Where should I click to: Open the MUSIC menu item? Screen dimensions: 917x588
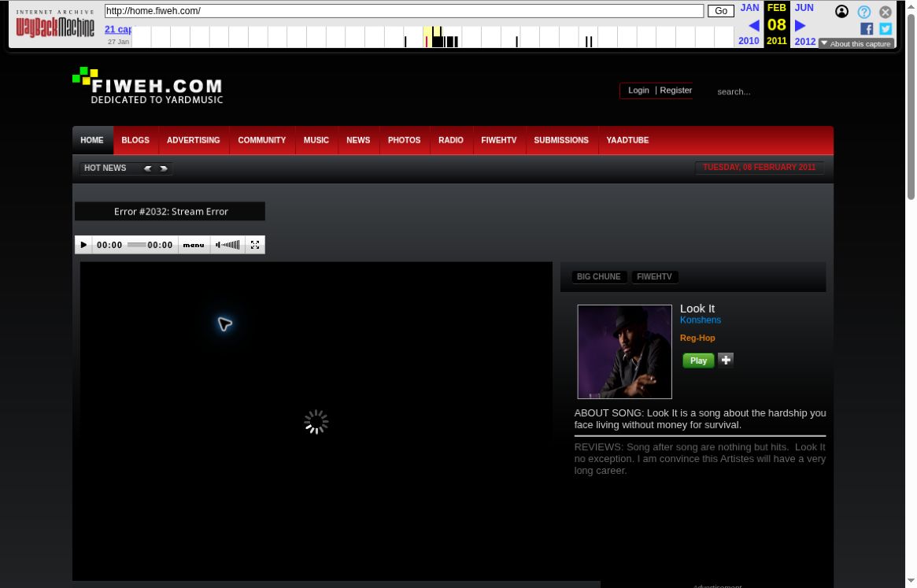pos(316,140)
